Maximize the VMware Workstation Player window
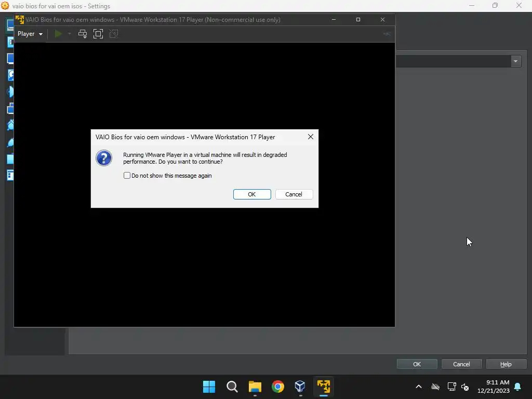532x399 pixels. coord(358,20)
